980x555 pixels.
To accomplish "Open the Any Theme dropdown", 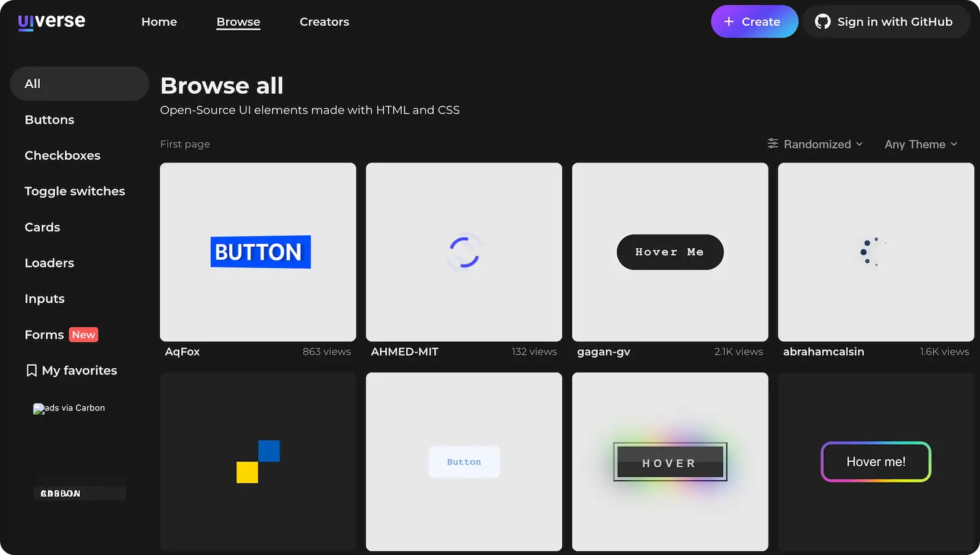I will [x=914, y=145].
